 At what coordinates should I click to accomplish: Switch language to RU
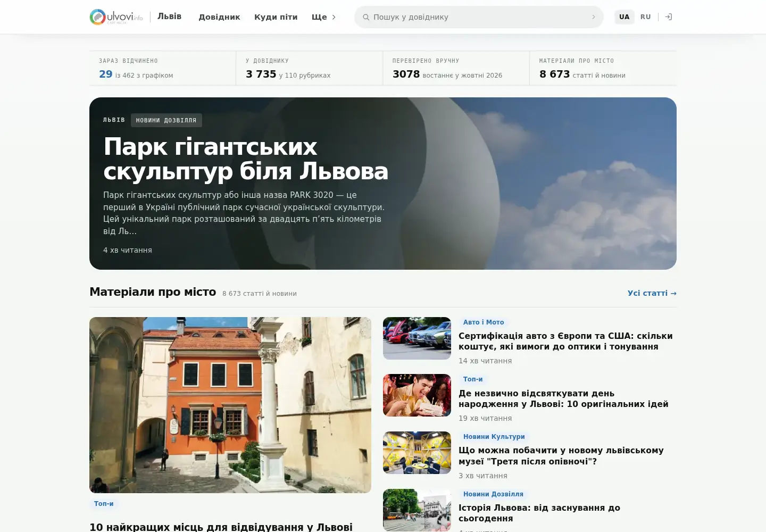point(646,17)
